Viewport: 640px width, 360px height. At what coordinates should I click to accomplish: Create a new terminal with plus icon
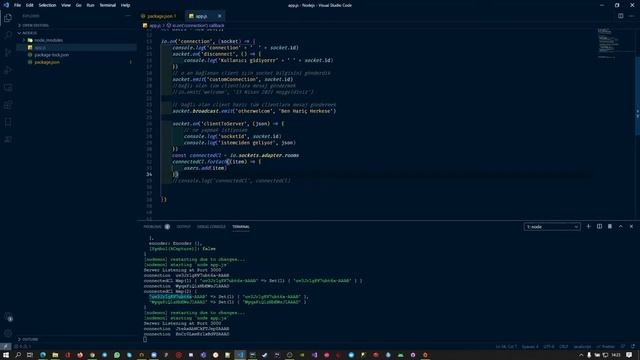(588, 227)
